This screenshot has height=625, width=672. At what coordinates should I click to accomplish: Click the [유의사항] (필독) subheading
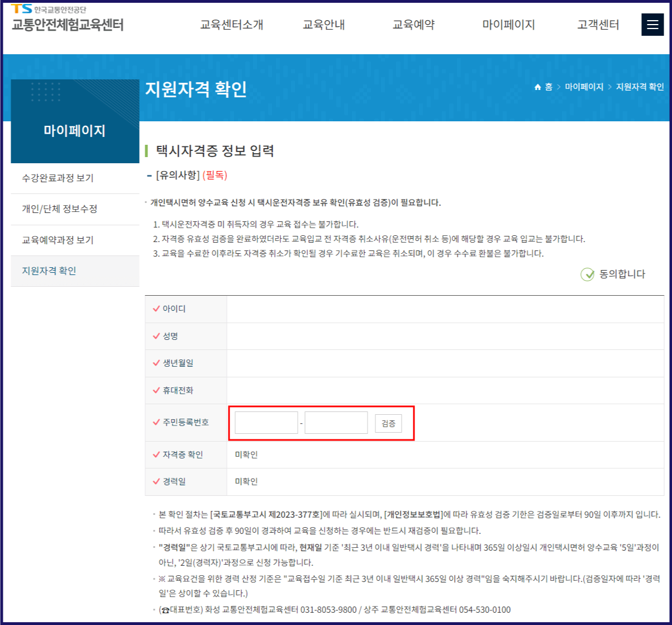[x=191, y=176]
